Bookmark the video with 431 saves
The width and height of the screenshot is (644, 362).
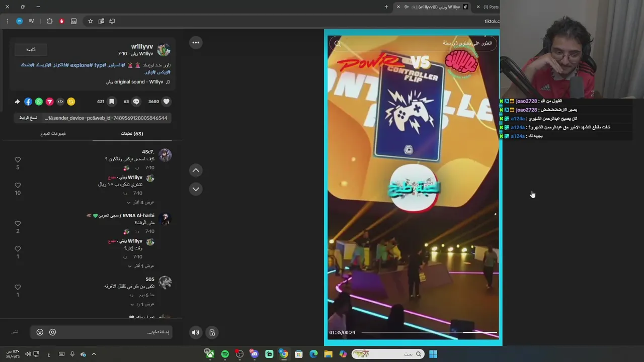(112, 102)
